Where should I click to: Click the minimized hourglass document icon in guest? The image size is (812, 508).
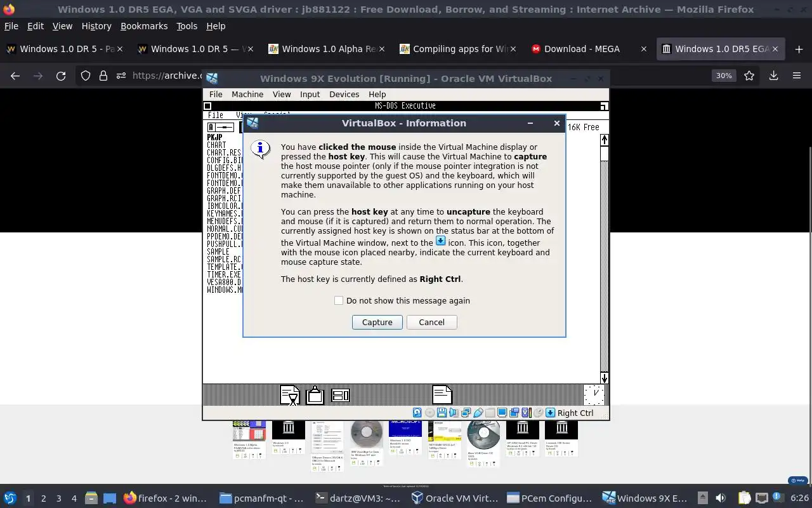[x=290, y=395]
